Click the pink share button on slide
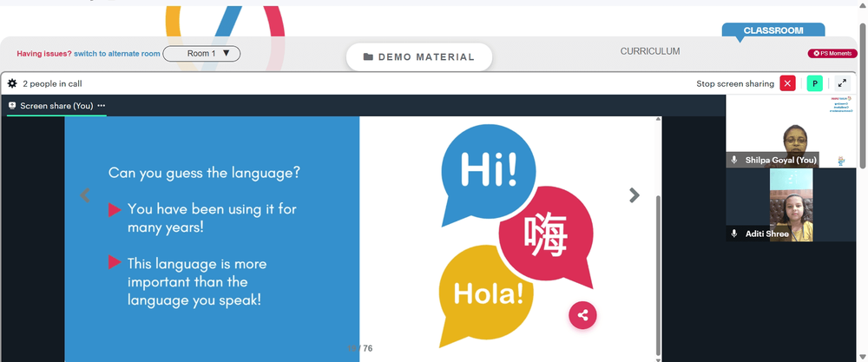Image resolution: width=868 pixels, height=362 pixels. [x=582, y=315]
